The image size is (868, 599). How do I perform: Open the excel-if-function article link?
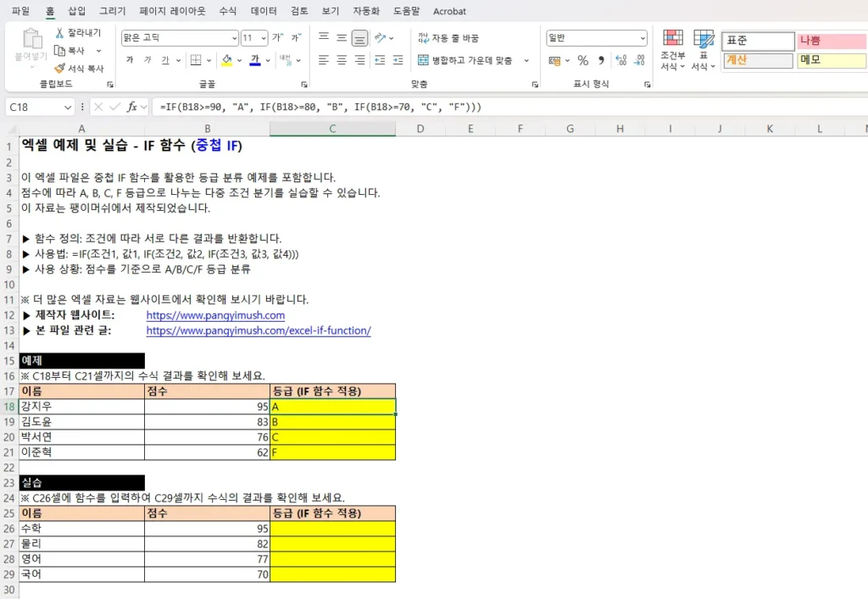tap(259, 330)
